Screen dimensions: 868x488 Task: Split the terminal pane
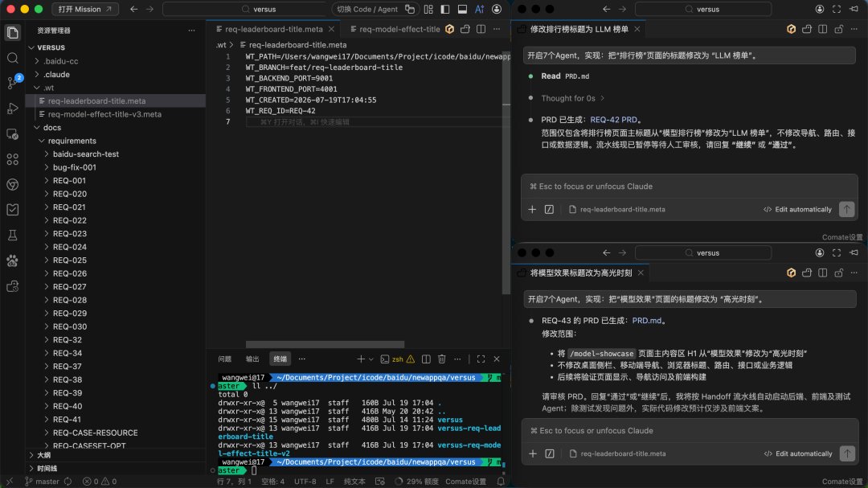click(x=426, y=359)
